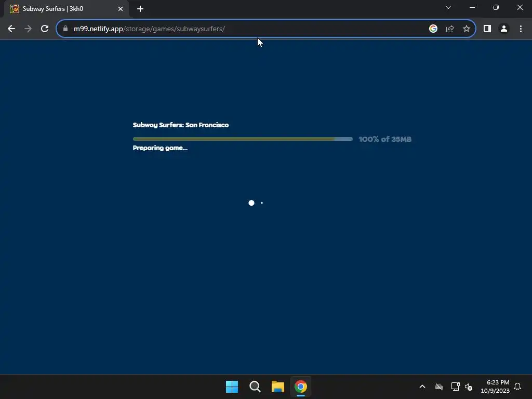Click the Chrome taskbar icon
This screenshot has height=399, width=532.
pos(301,387)
